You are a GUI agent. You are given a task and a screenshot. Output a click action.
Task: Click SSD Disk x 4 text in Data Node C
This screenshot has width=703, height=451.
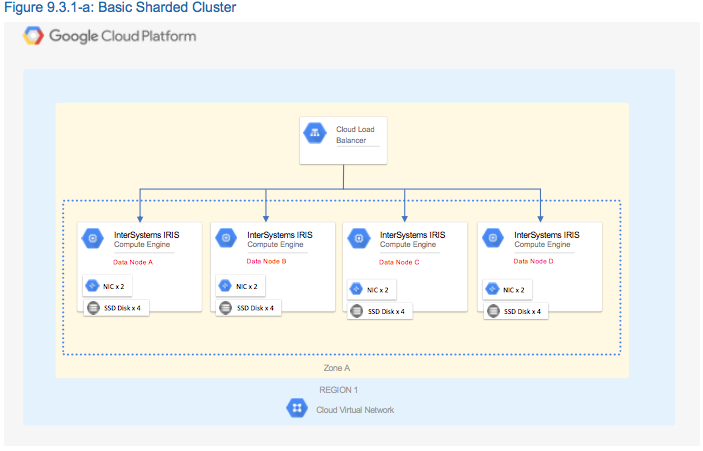pos(386,311)
